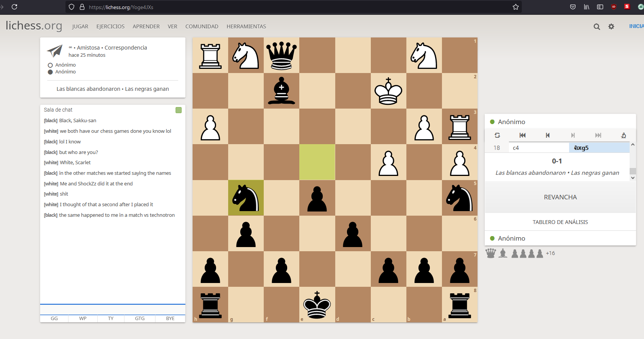Open the JUGAR menu
The image size is (644, 339).
pos(80,26)
